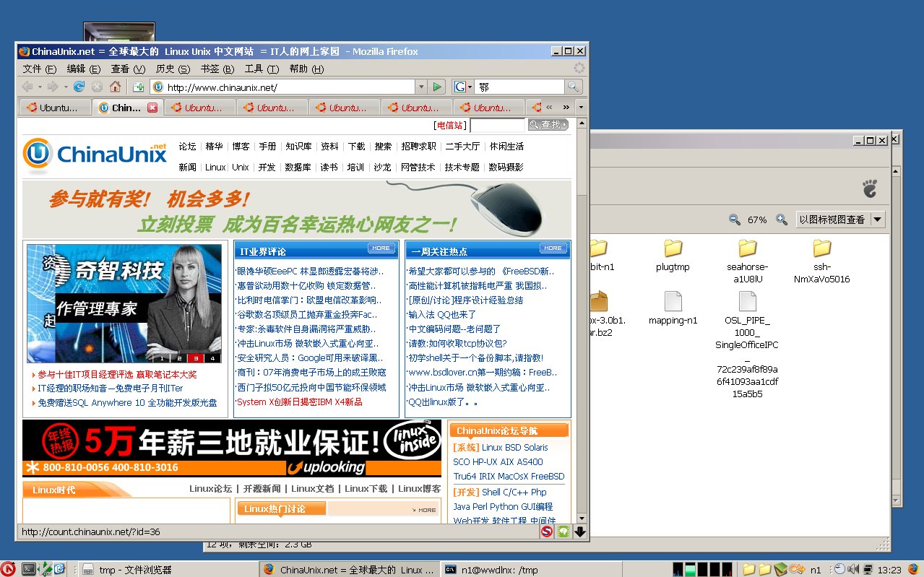924x577 pixels.
Task: Open the 书签 (B) menu
Action: [x=217, y=69]
